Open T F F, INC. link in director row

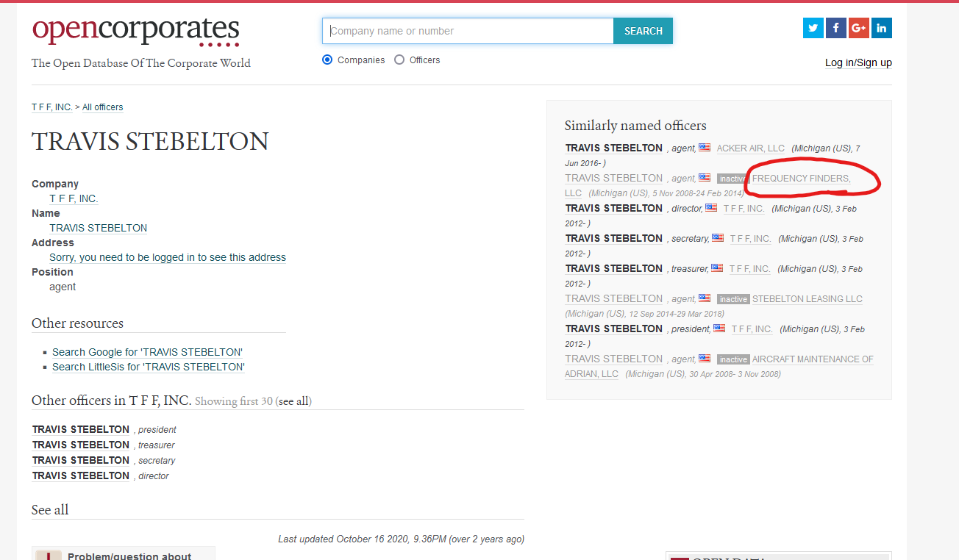744,209
